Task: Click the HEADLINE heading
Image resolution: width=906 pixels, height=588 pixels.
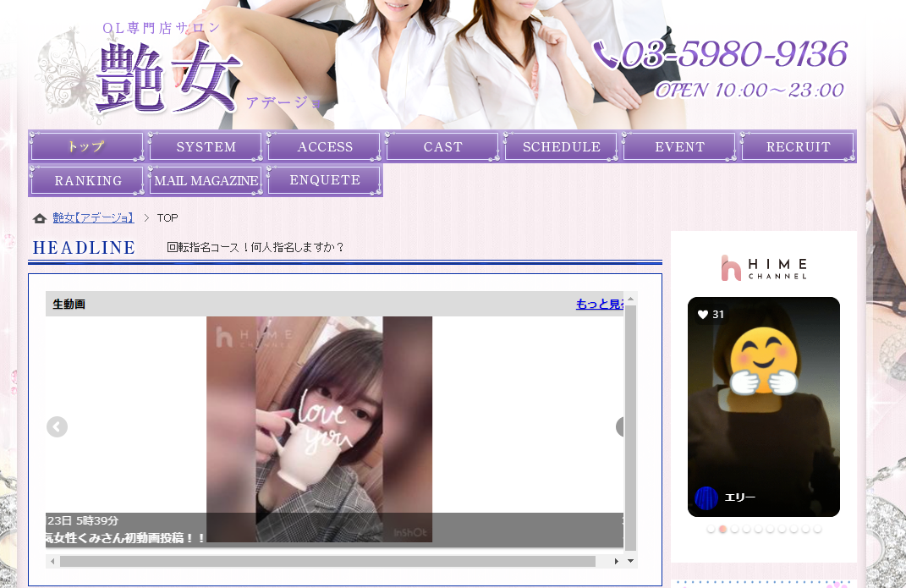Action: tap(85, 248)
